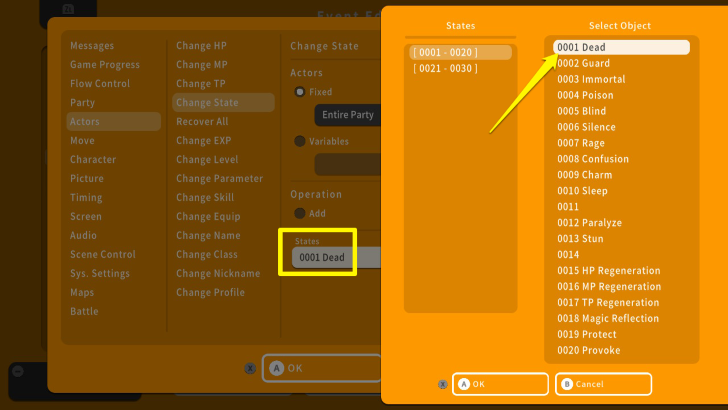
Task: Click the empty Variables field
Action: pyautogui.click(x=347, y=164)
